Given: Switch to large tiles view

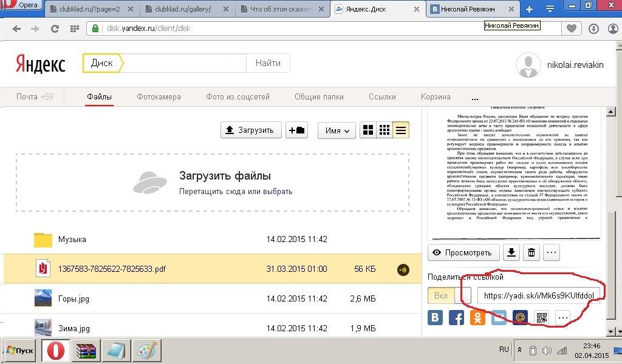Looking at the screenshot, I should 368,130.
